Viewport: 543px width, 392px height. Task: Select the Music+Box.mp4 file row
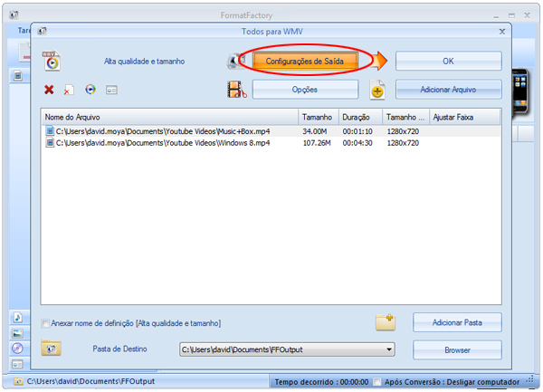pyautogui.click(x=172, y=131)
